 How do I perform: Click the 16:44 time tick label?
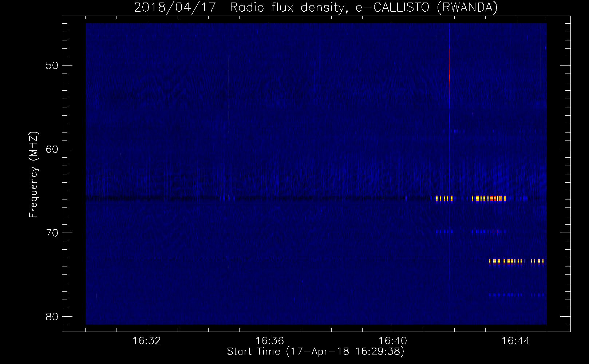pos(516,341)
